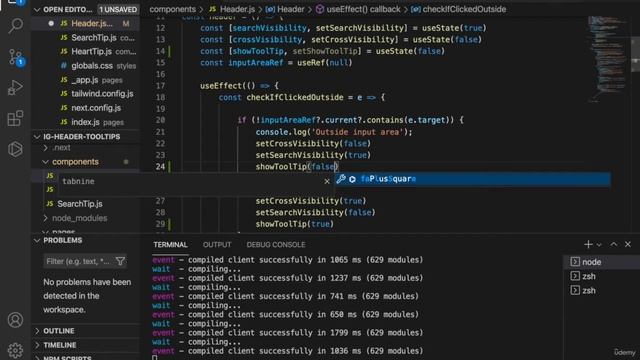Image resolution: width=640 pixels, height=360 pixels.
Task: Select the second zsh terminal
Action: point(602,291)
